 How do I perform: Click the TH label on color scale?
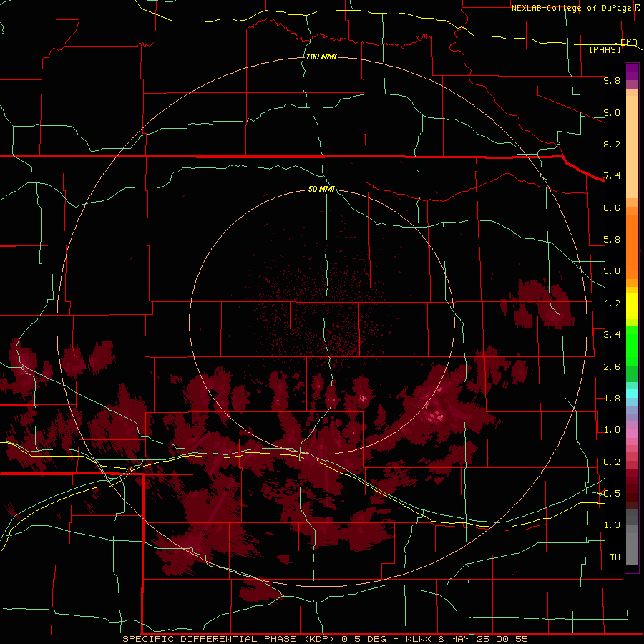615,557
